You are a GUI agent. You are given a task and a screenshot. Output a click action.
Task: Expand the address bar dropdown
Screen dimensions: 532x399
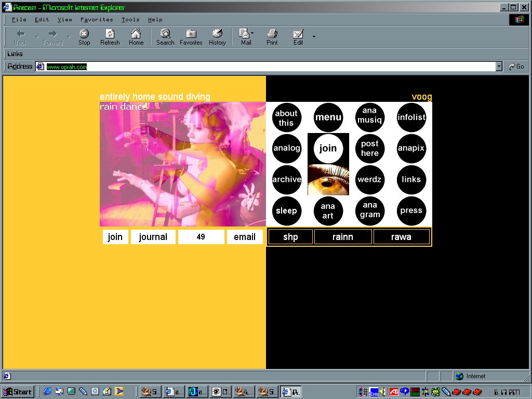click(499, 66)
